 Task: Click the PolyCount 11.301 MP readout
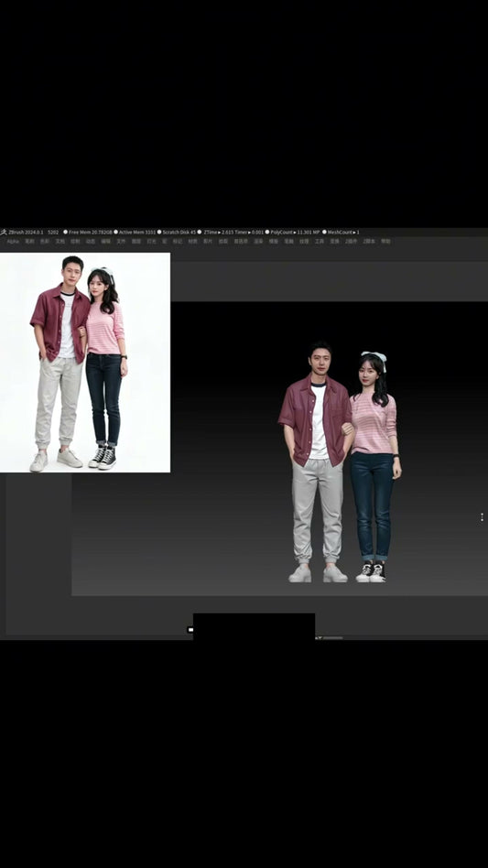295,232
